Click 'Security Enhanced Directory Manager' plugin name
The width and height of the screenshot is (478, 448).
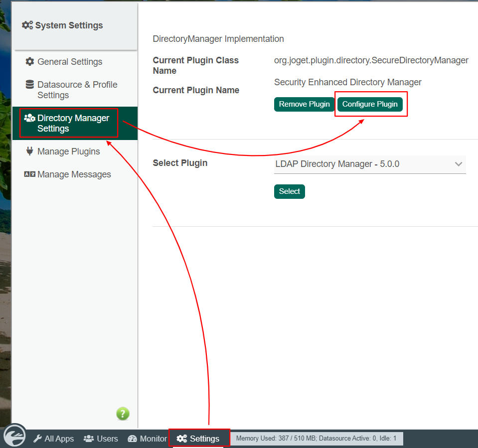click(x=347, y=82)
